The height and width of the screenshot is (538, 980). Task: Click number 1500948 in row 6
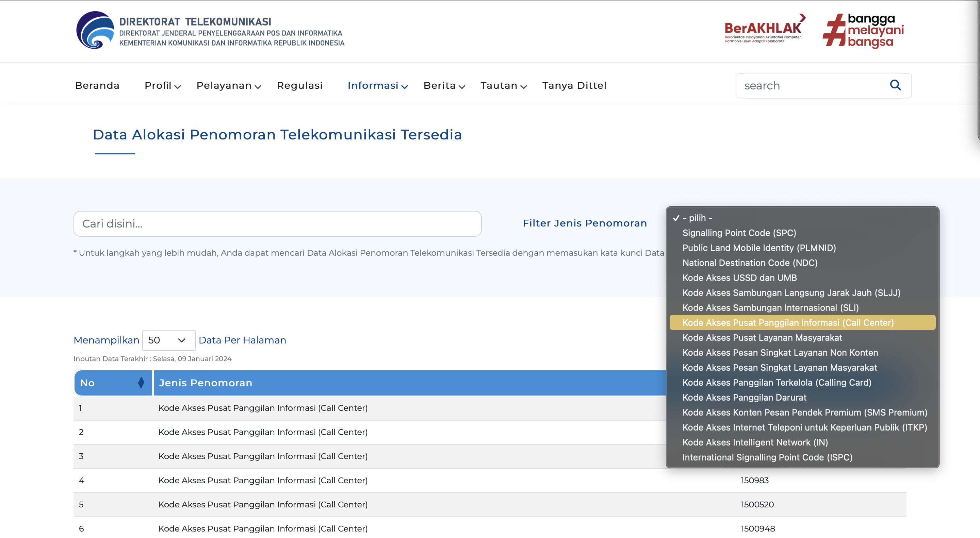point(757,528)
